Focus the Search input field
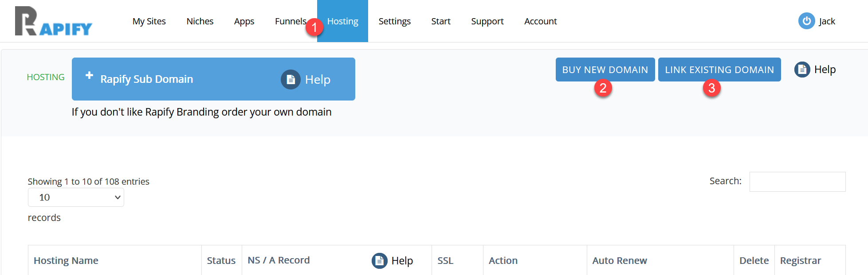868x275 pixels. pos(797,182)
